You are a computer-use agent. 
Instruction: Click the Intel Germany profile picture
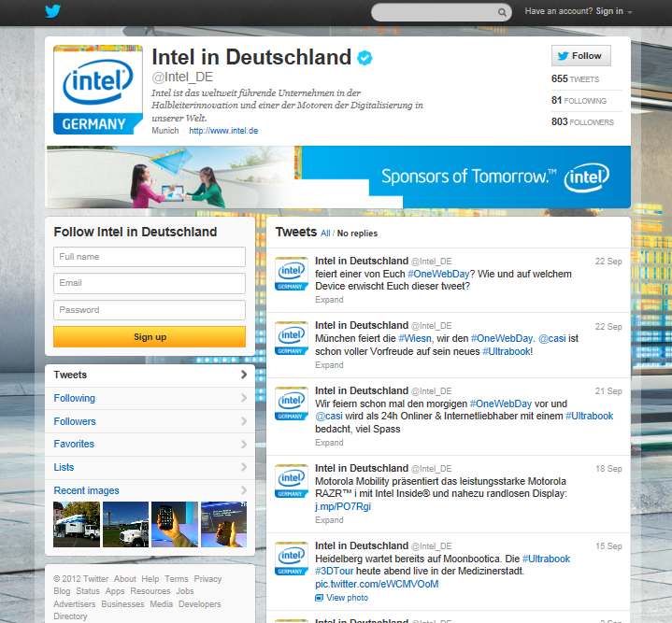point(98,90)
